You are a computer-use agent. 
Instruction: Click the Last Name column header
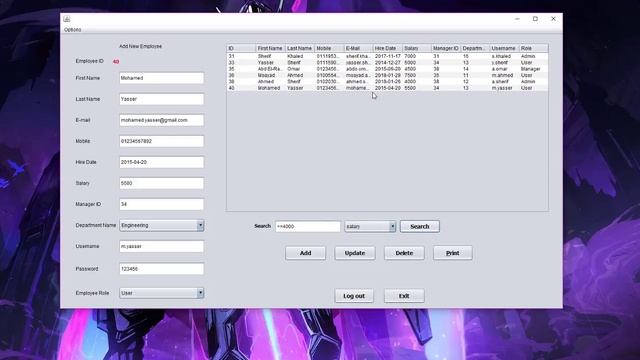(300, 48)
